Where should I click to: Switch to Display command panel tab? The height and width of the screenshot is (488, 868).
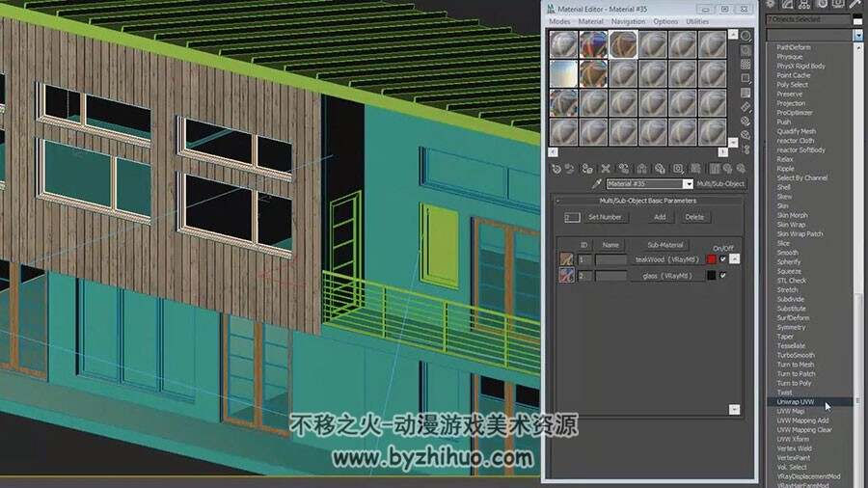pyautogui.click(x=838, y=5)
